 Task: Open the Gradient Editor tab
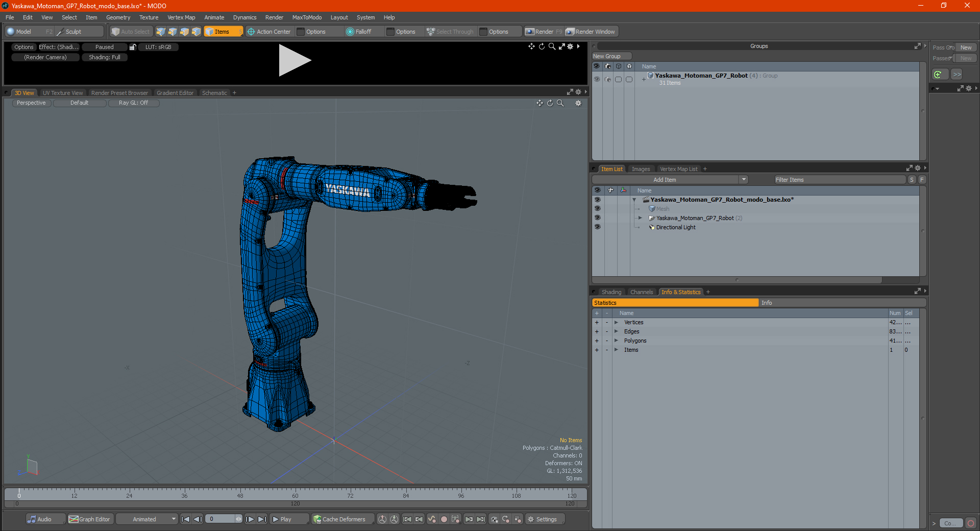(x=175, y=93)
